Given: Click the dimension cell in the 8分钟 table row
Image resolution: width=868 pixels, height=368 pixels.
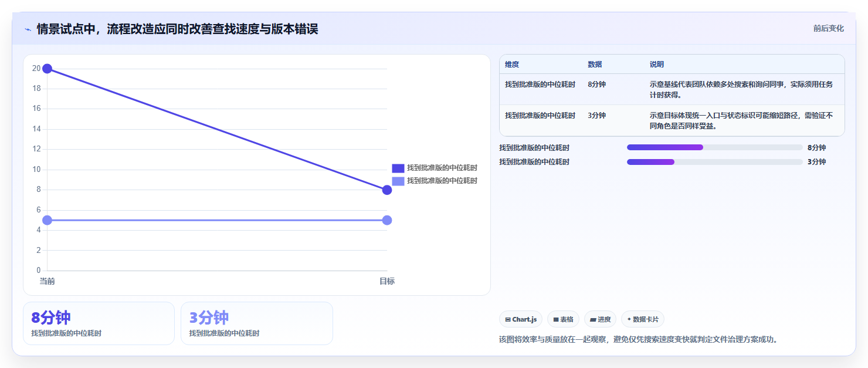Looking at the screenshot, I should (540, 85).
